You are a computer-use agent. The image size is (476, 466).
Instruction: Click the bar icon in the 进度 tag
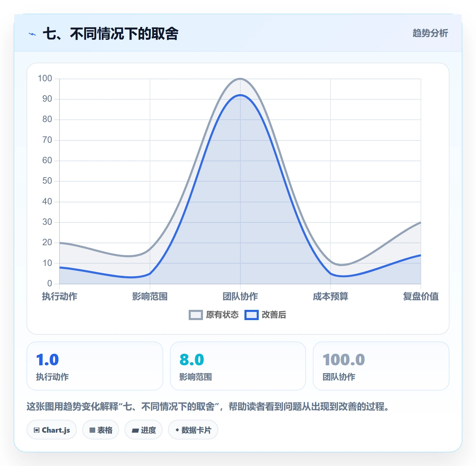(x=135, y=431)
